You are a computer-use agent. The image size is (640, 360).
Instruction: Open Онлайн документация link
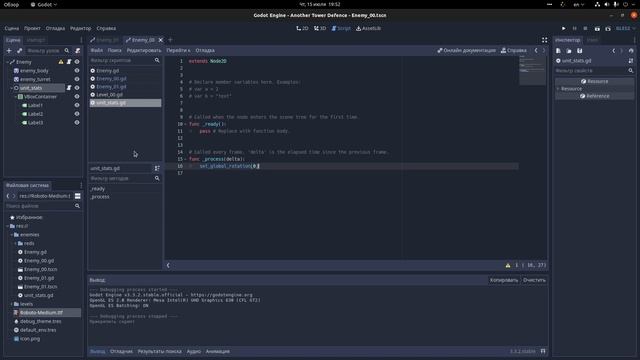coord(467,51)
